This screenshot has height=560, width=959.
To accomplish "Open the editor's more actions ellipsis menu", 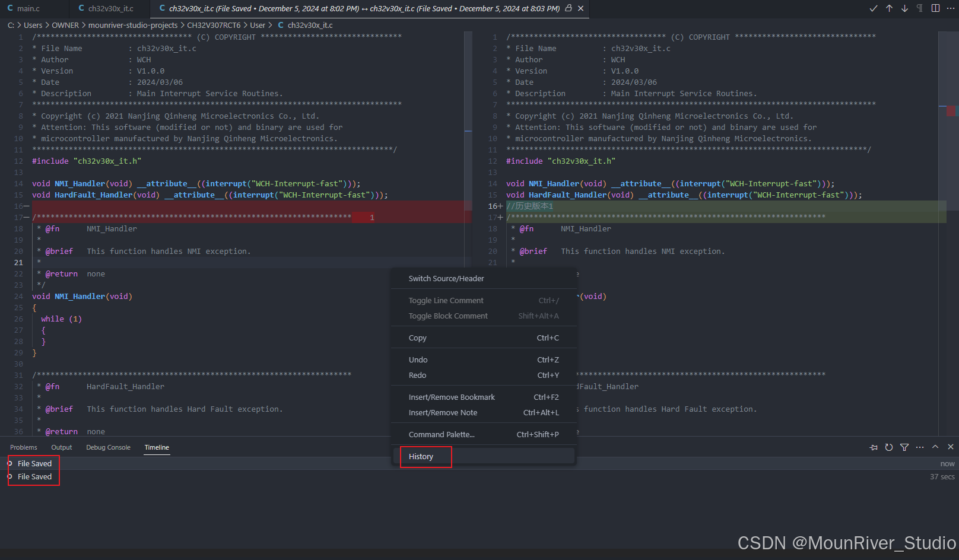I will tap(951, 8).
